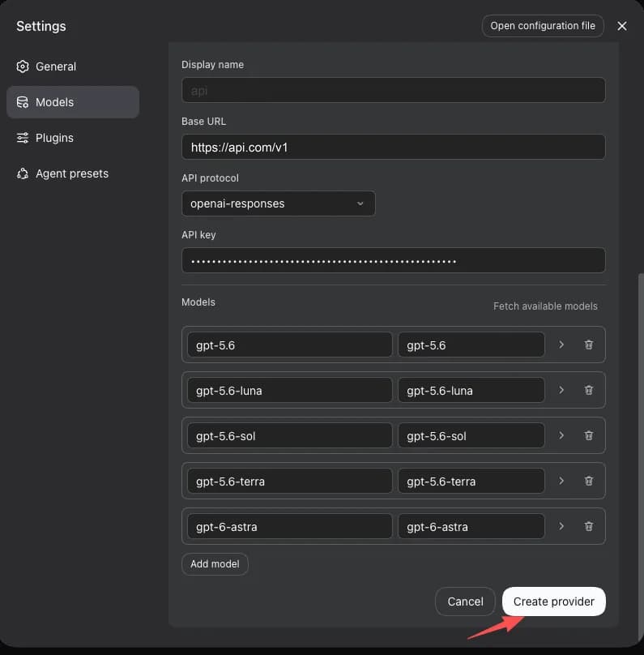Click the gpt-6-astra display name field
Viewport: 644px width, 655px height.
[471, 526]
